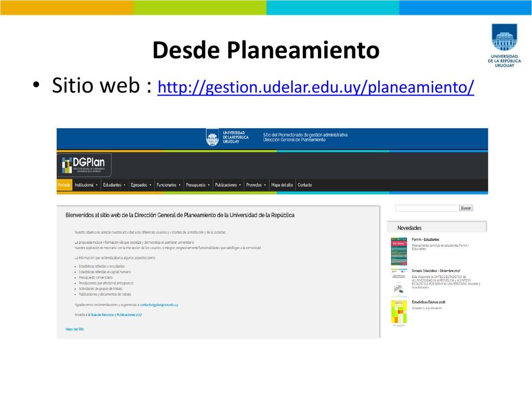The image size is (532, 399).
Task: Click the Buscar button
Action: (x=466, y=208)
